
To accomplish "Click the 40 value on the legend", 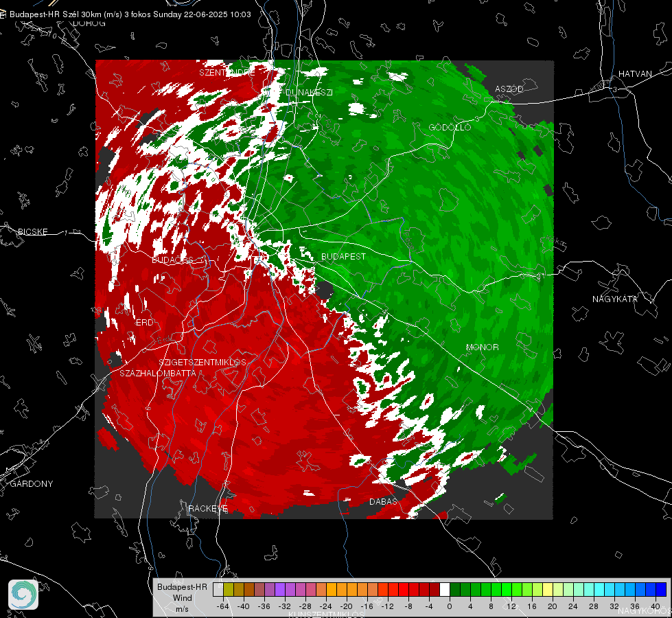I will [x=656, y=606].
